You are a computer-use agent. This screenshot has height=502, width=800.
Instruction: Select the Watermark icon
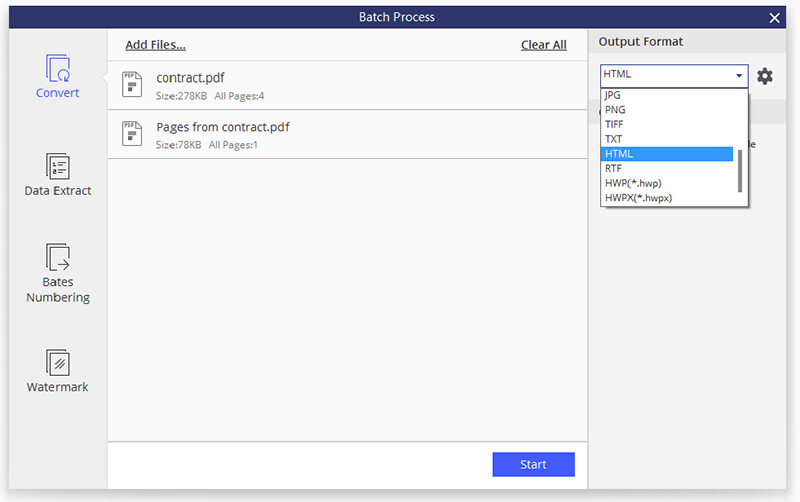[57, 362]
